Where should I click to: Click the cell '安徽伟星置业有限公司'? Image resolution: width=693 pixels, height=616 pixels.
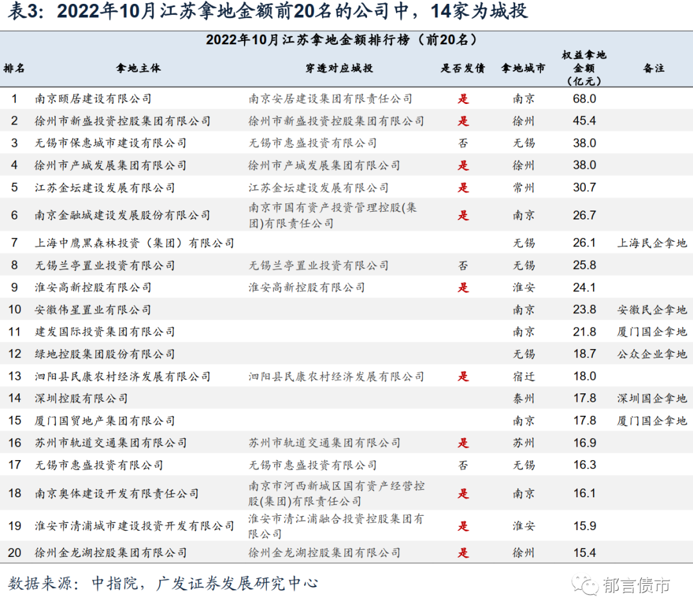pos(93,310)
